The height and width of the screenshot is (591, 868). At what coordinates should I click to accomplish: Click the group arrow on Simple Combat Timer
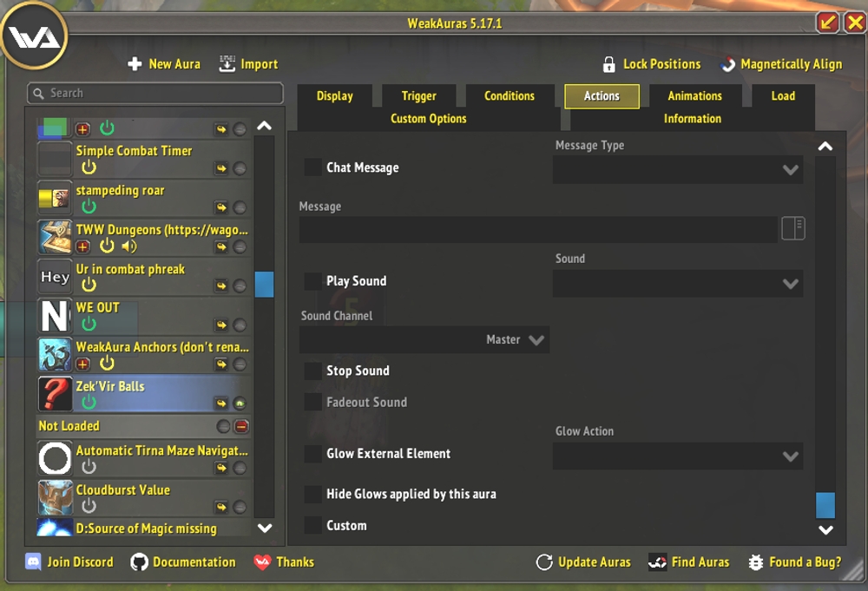click(x=221, y=168)
